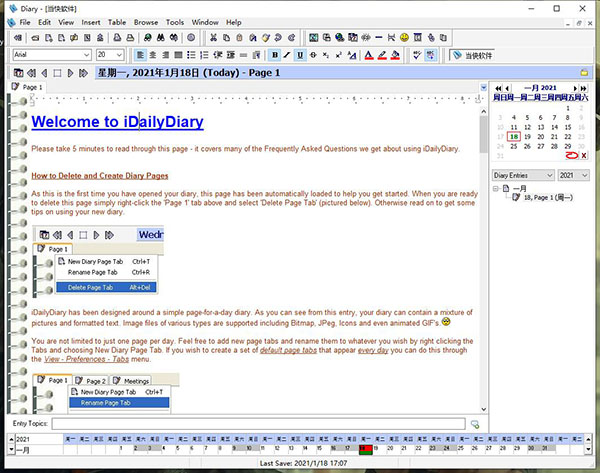Viewport: 600px width, 473px height.
Task: Apply subscript formatting
Action: coord(326,55)
